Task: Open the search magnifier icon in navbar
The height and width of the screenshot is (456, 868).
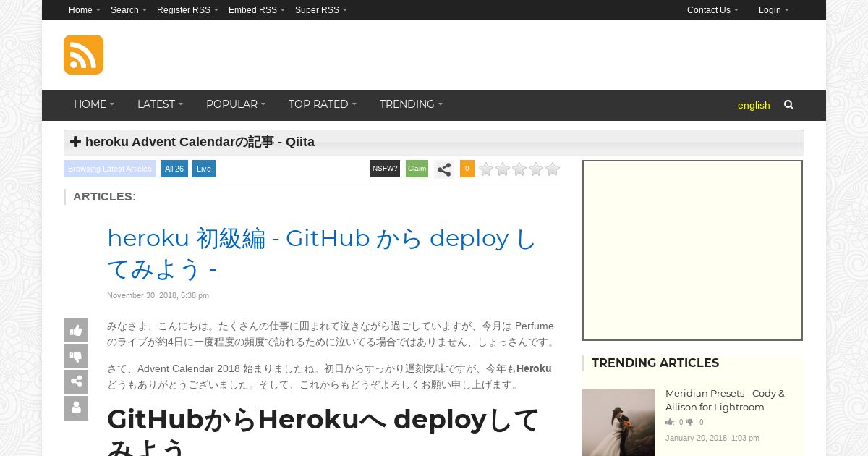Action: (788, 105)
